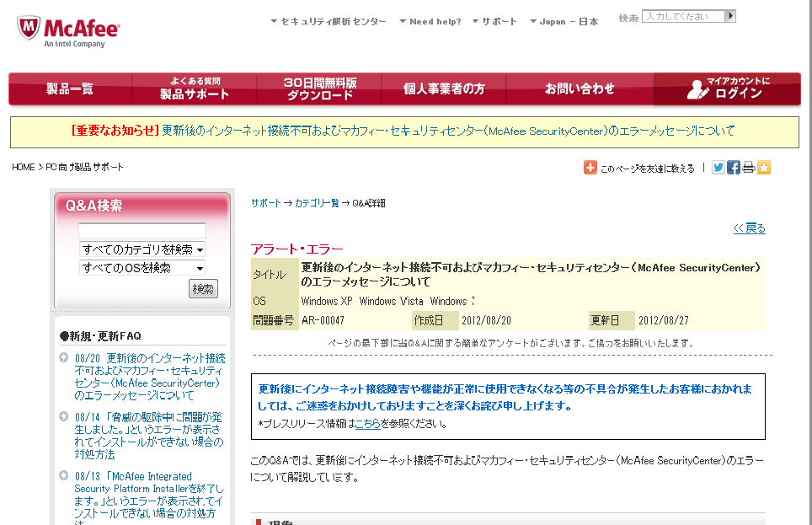Click update date 2012/08/27
812x525 pixels.
tap(664, 320)
